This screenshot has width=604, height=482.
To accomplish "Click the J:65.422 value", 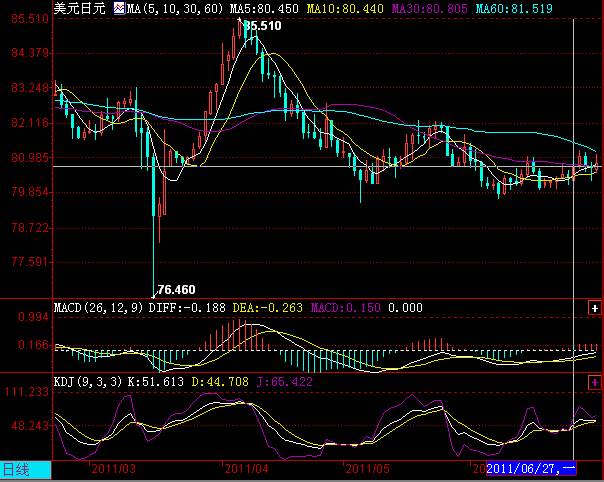I will pos(285,382).
